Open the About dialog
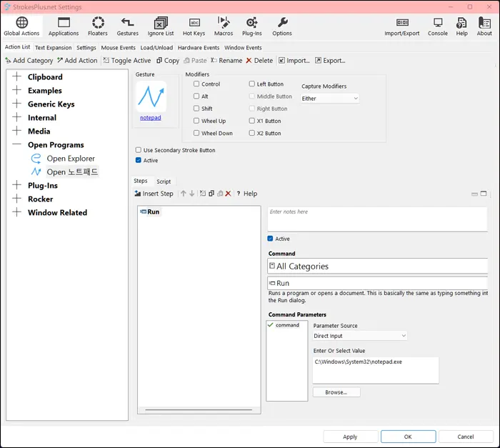 [x=484, y=26]
